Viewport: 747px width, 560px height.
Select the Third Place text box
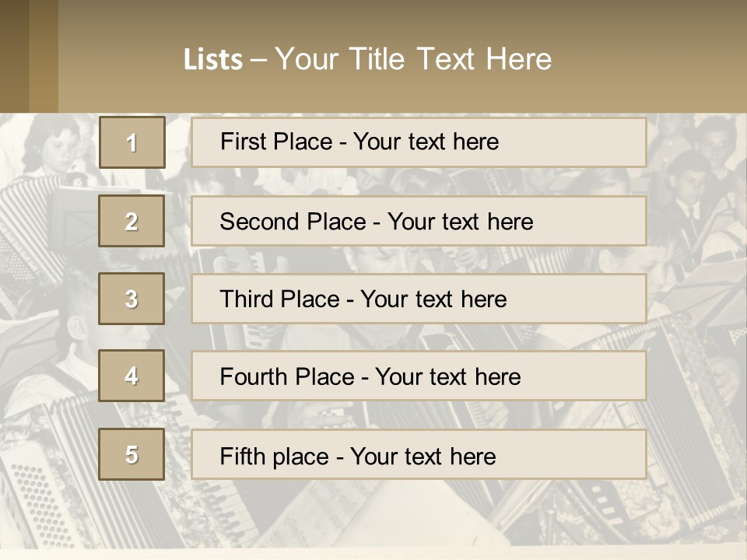(x=419, y=299)
